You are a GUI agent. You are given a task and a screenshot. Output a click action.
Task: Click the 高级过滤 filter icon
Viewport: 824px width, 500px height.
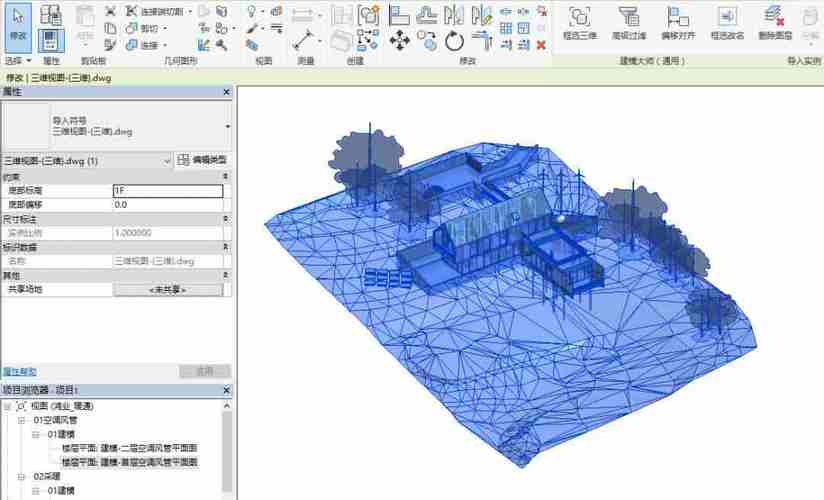point(628,18)
